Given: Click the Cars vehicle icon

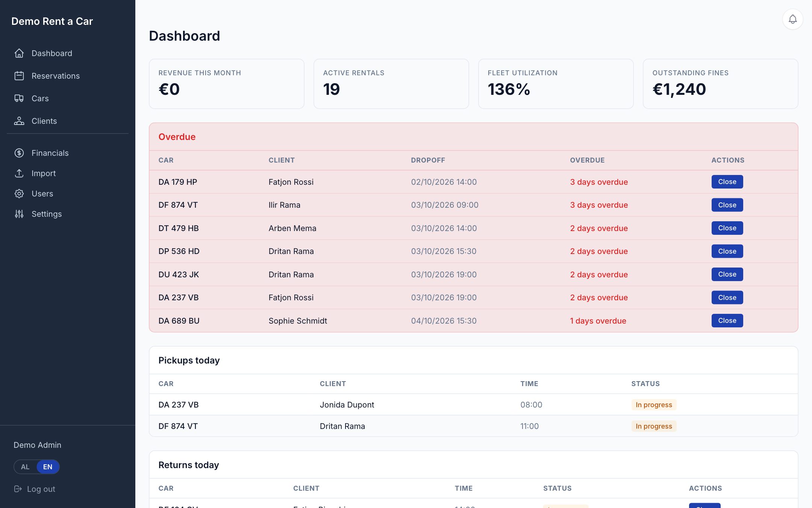Looking at the screenshot, I should [19, 98].
